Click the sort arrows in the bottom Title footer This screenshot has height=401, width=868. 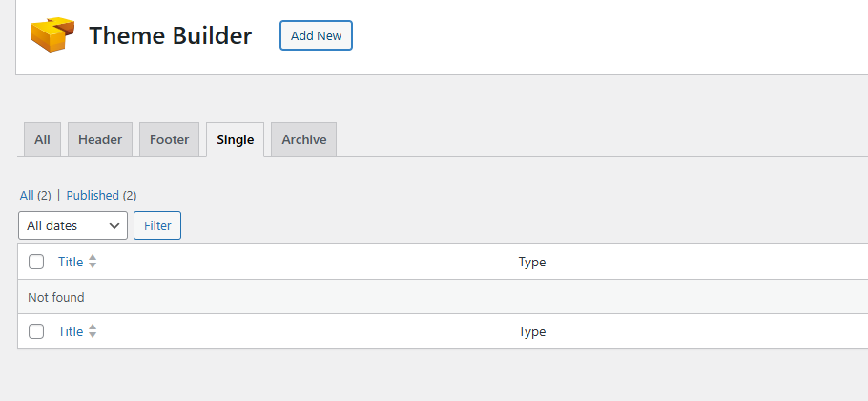tap(93, 331)
